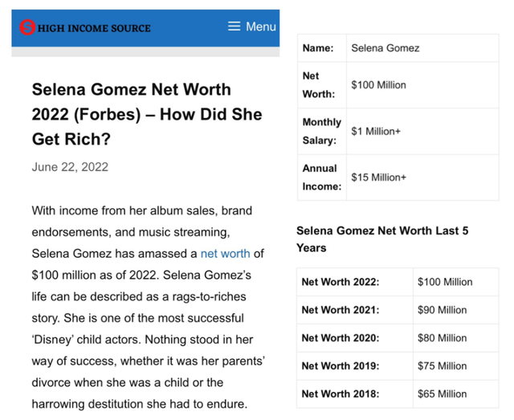Click the "$90 Million" value cell

point(442,310)
